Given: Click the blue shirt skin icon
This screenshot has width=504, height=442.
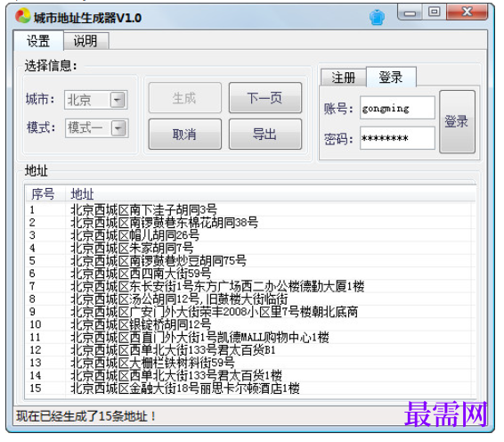Looking at the screenshot, I should [x=377, y=17].
